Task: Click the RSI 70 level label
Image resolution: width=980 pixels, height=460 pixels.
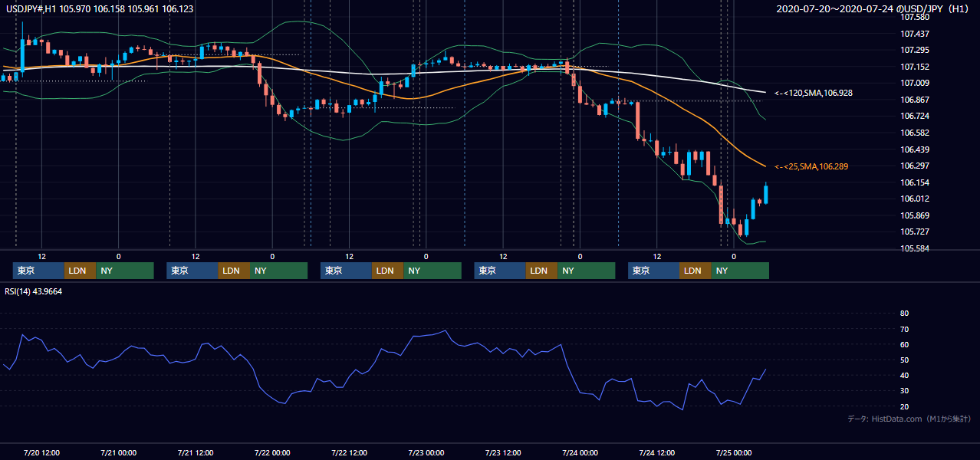Action: [904, 329]
